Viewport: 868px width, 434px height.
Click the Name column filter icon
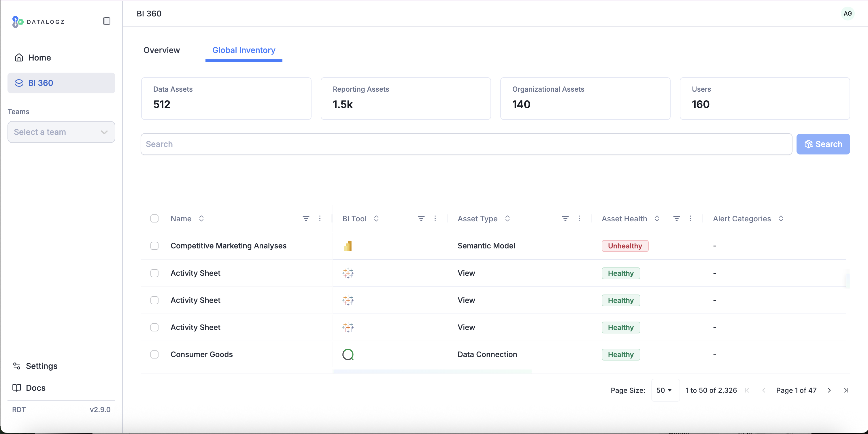click(x=306, y=218)
